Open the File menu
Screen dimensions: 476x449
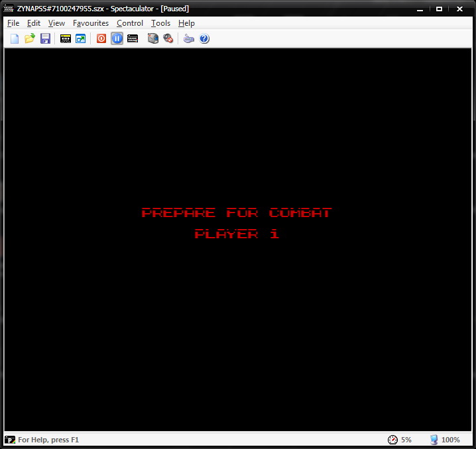click(13, 23)
